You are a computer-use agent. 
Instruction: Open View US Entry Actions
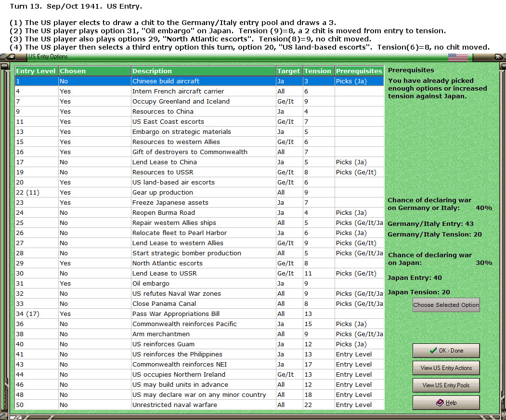point(446,368)
